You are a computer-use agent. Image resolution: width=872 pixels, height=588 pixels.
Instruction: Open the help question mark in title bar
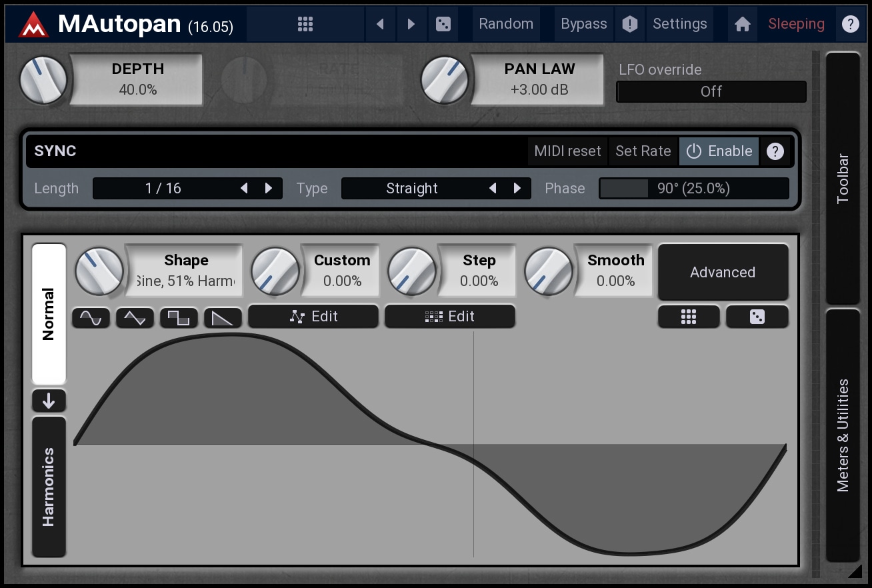coord(850,24)
